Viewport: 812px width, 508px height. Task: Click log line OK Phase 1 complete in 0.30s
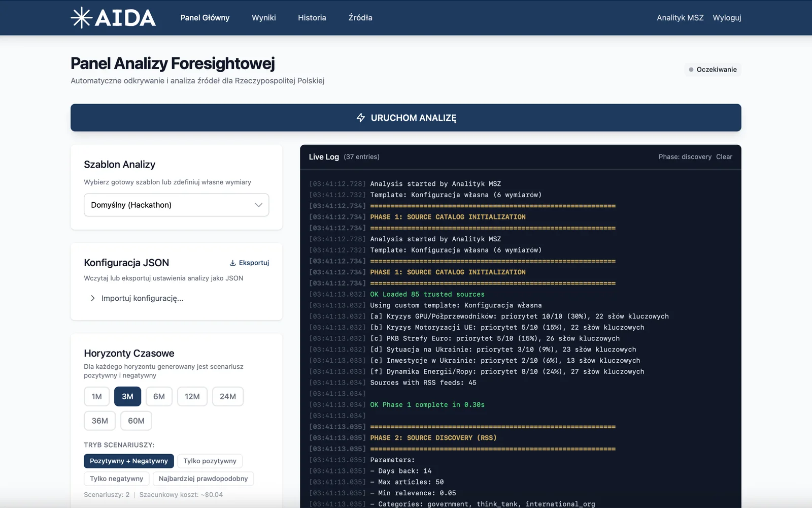[x=427, y=405]
